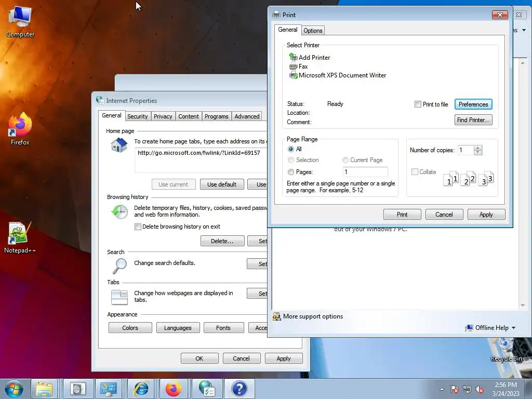Click the search magnifier icon in Internet Properties
This screenshot has width=532, height=399.
pyautogui.click(x=119, y=265)
